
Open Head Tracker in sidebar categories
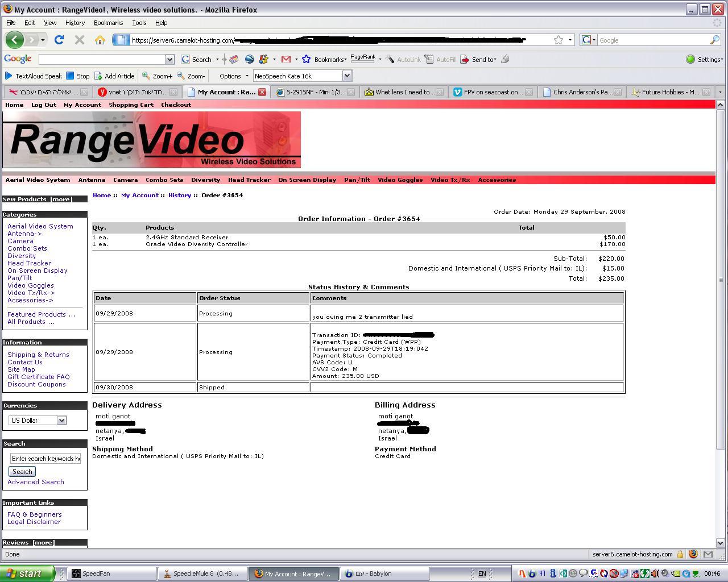pos(29,263)
